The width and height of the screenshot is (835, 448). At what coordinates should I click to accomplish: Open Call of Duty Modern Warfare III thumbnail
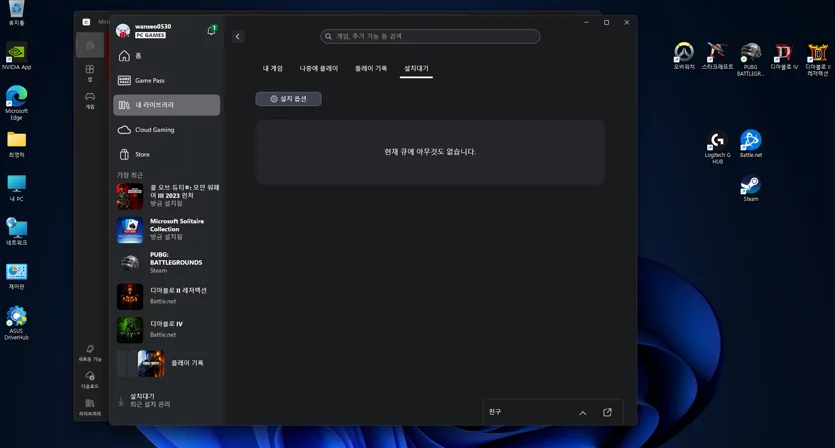coord(130,196)
